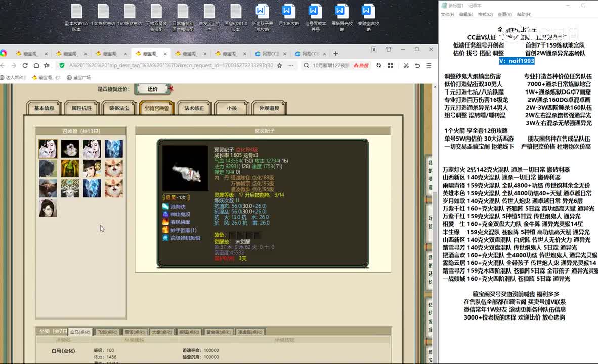Select the white antlered deer pet thumbnail
This screenshot has width=598, height=364.
70,188
